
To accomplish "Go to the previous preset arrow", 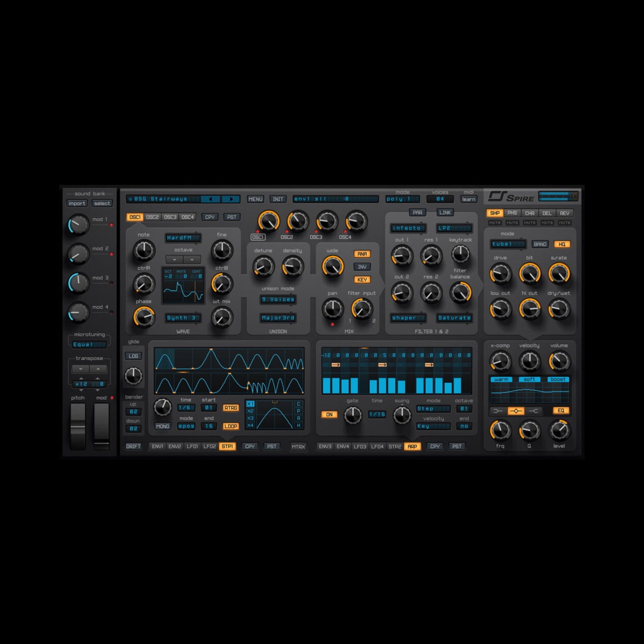I will coord(210,199).
